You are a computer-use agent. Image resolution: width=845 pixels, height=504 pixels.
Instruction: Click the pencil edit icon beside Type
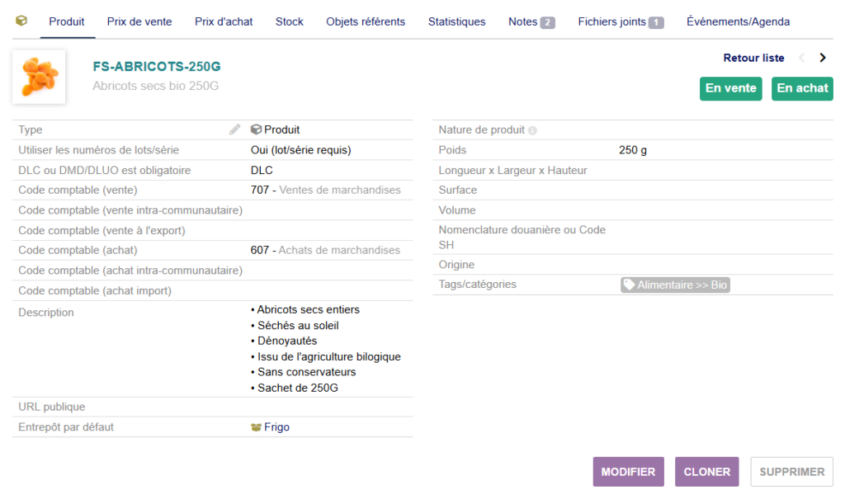[x=235, y=130]
